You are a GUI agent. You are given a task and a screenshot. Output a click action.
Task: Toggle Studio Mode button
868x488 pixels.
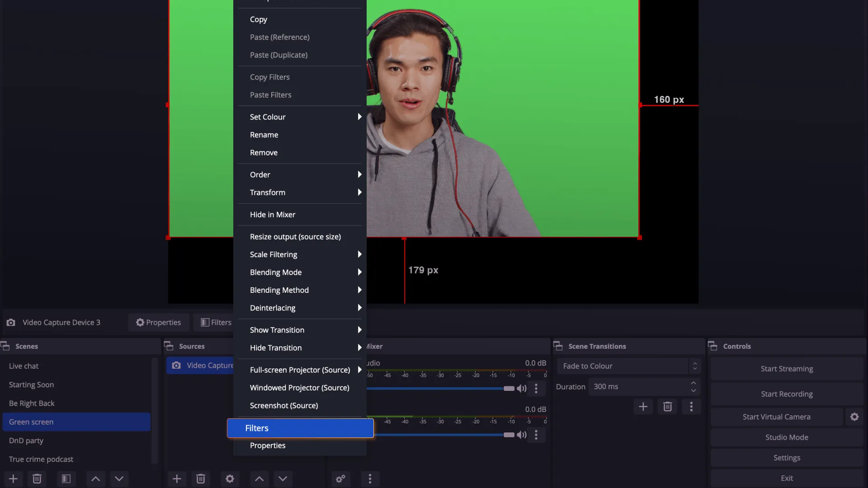point(787,437)
